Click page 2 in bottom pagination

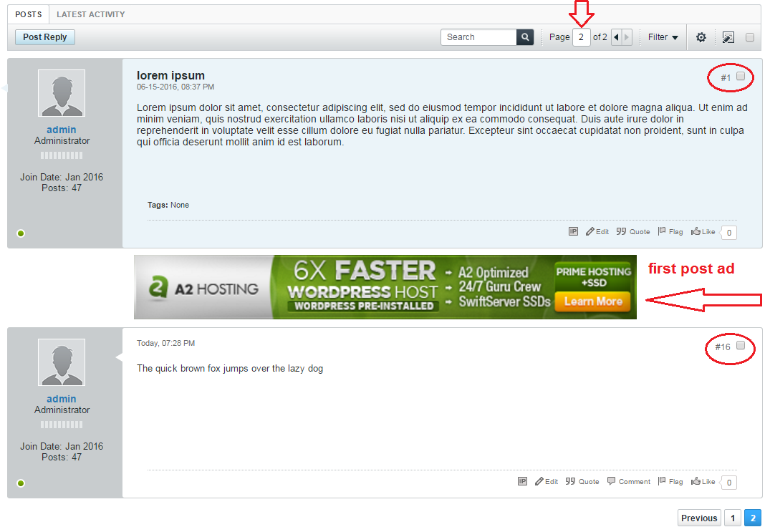[753, 518]
